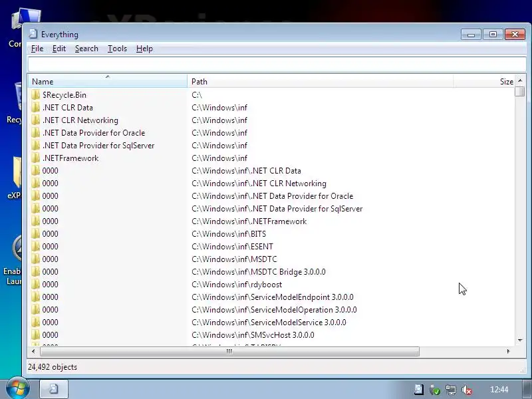Click the vertical scrollbar thumb
Image resolution: width=532 pixels, height=399 pixels.
tap(520, 92)
